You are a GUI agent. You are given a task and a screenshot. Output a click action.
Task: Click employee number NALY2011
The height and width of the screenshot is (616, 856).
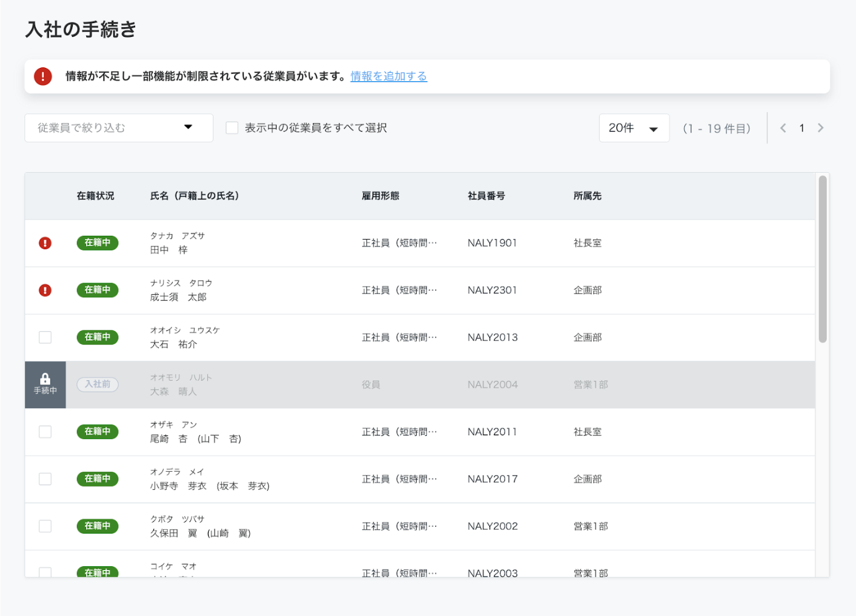click(x=492, y=432)
